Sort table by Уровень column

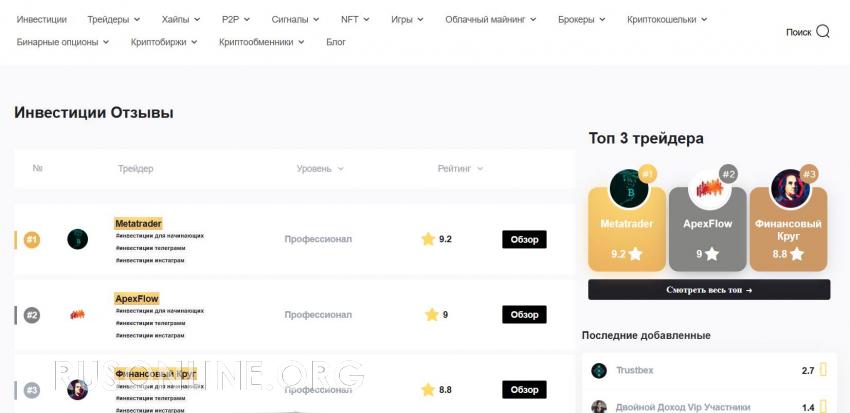coord(320,169)
